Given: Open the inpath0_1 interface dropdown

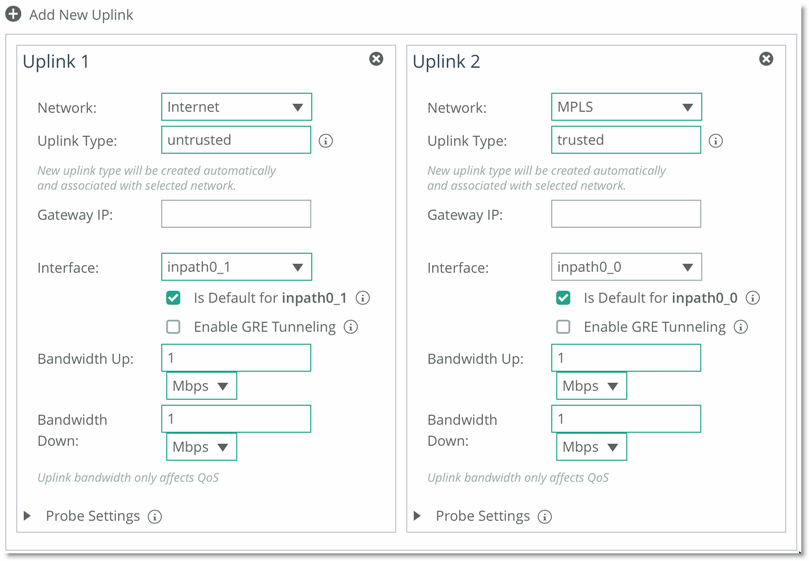Looking at the screenshot, I should tap(236, 267).
